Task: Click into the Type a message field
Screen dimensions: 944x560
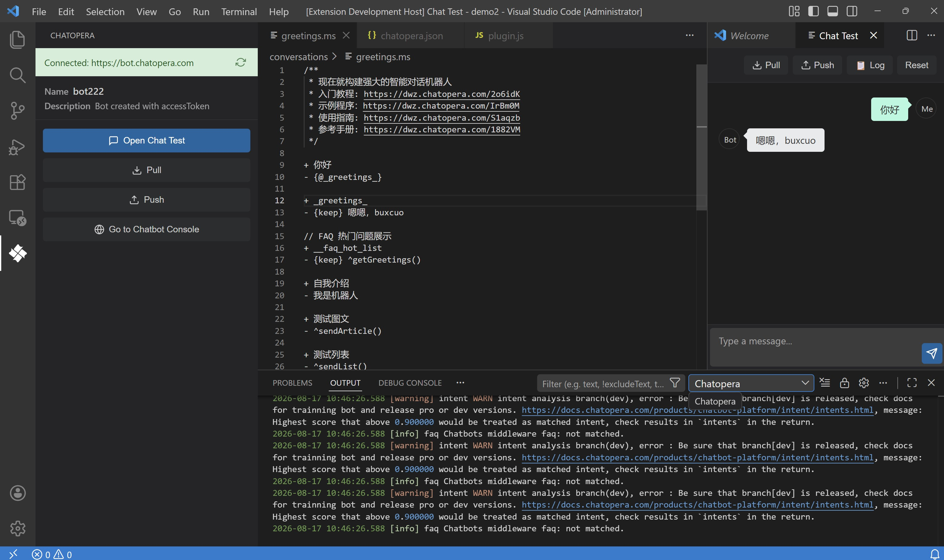Action: pyautogui.click(x=815, y=347)
